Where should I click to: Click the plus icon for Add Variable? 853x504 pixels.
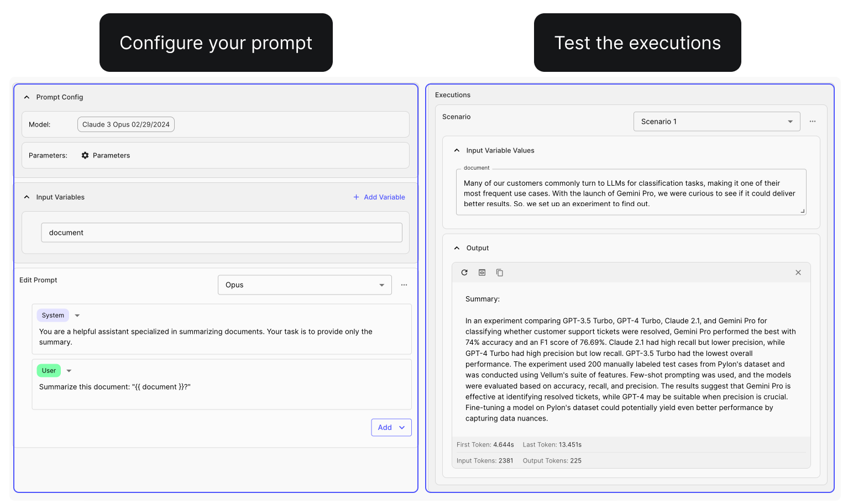pyautogui.click(x=357, y=197)
